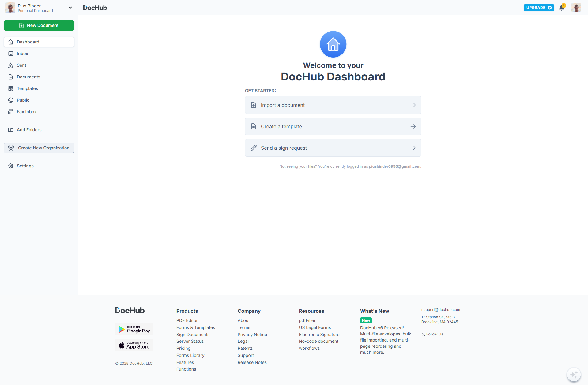Click the blue UPGRADE button
Viewport: 588px width, 385px height.
click(x=539, y=8)
